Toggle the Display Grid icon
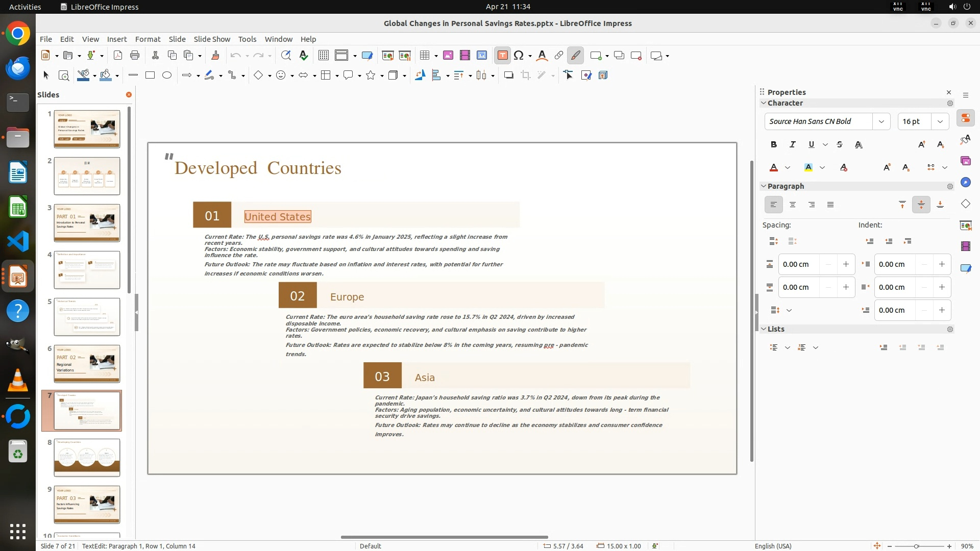 point(323,56)
